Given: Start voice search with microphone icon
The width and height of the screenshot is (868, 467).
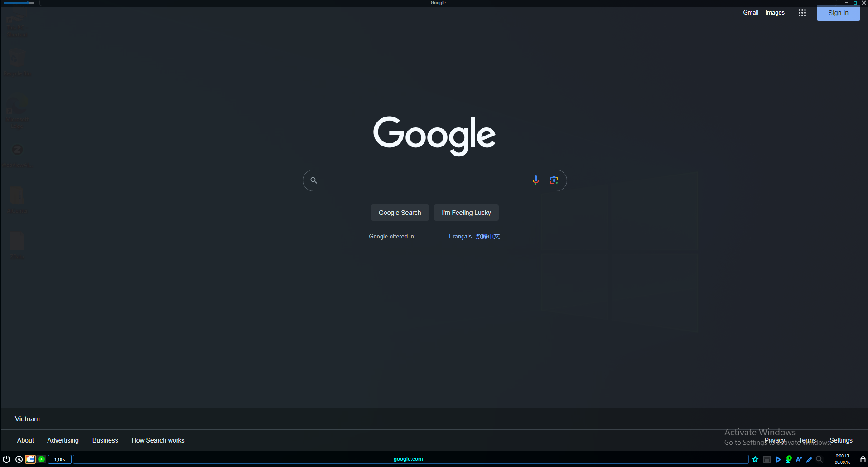Looking at the screenshot, I should [x=535, y=180].
